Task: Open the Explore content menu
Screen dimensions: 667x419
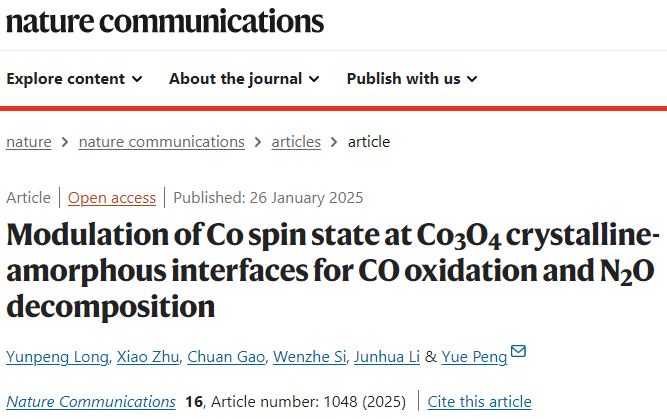Action: pyautogui.click(x=74, y=79)
